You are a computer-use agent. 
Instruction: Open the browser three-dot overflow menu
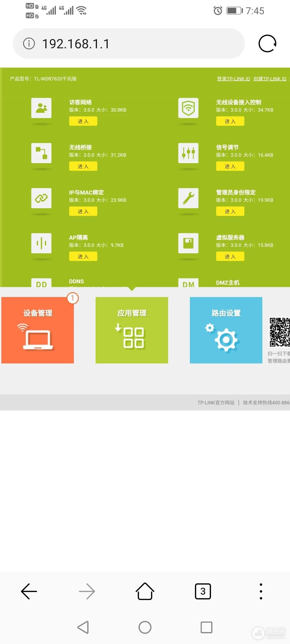tap(261, 591)
